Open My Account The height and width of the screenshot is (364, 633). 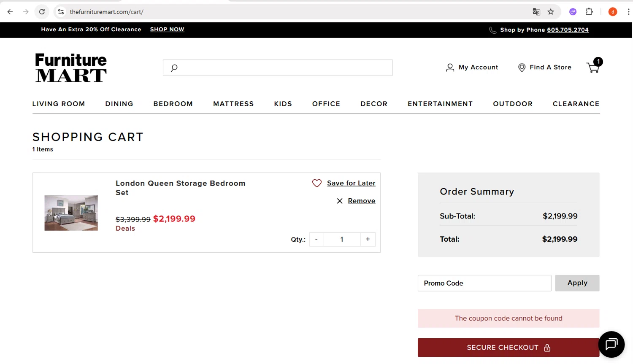(x=472, y=67)
